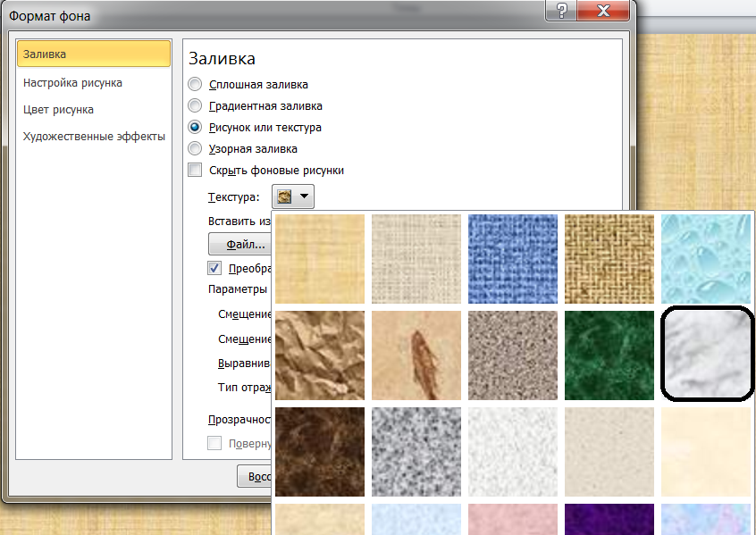
Task: Pick the blue Denim texture
Action: [x=513, y=259]
